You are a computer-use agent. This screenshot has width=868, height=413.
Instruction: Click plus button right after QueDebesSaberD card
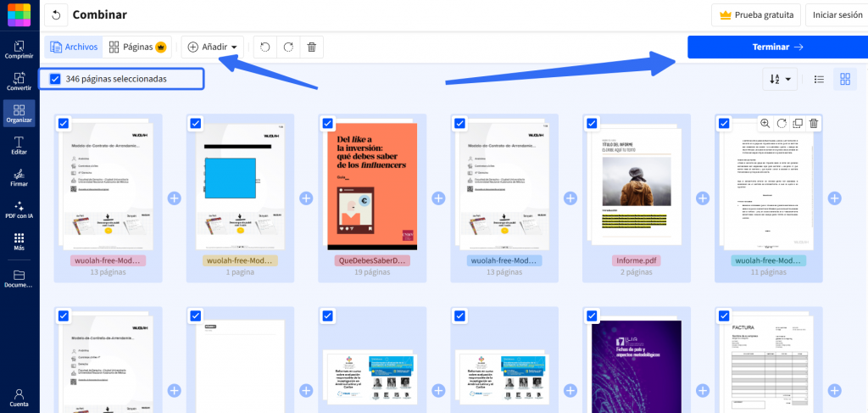pos(438,198)
